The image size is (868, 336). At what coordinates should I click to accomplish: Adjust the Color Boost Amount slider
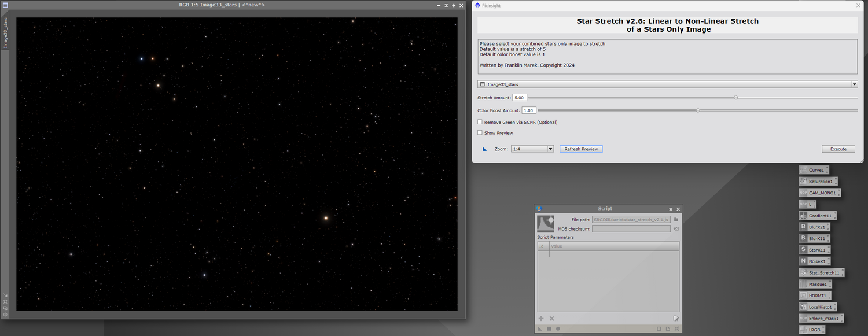[697, 110]
